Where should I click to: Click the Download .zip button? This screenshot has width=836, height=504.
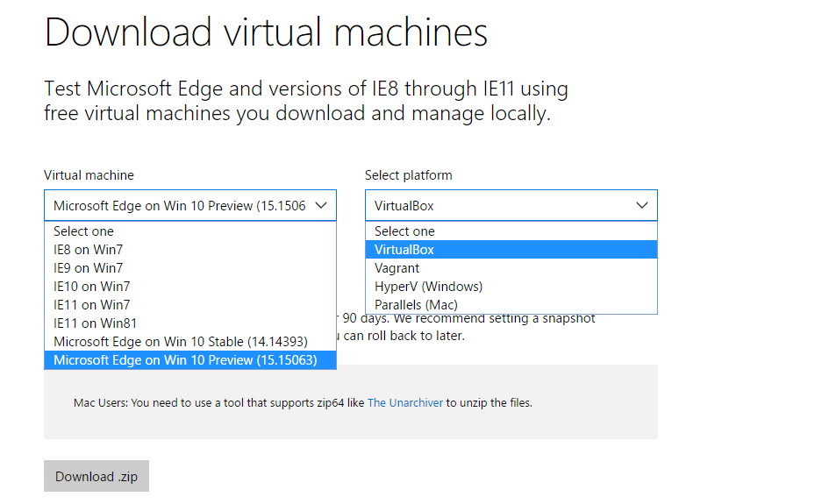96,476
